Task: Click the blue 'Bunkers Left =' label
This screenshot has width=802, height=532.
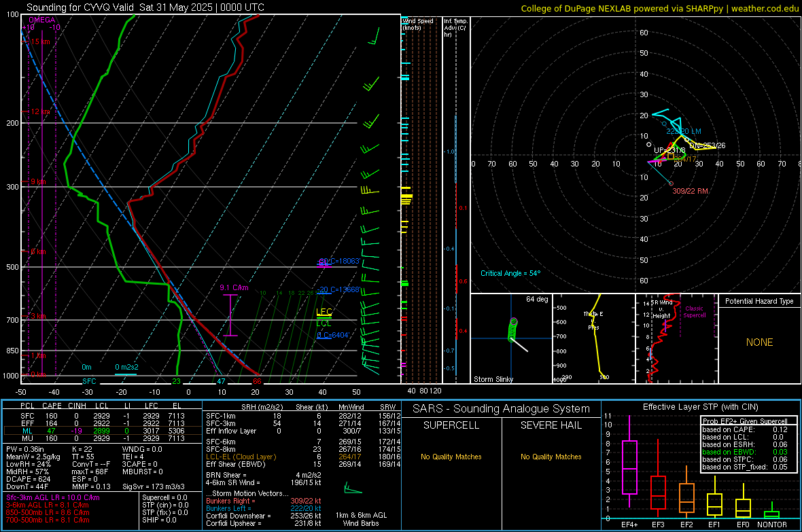Action: click(x=228, y=508)
